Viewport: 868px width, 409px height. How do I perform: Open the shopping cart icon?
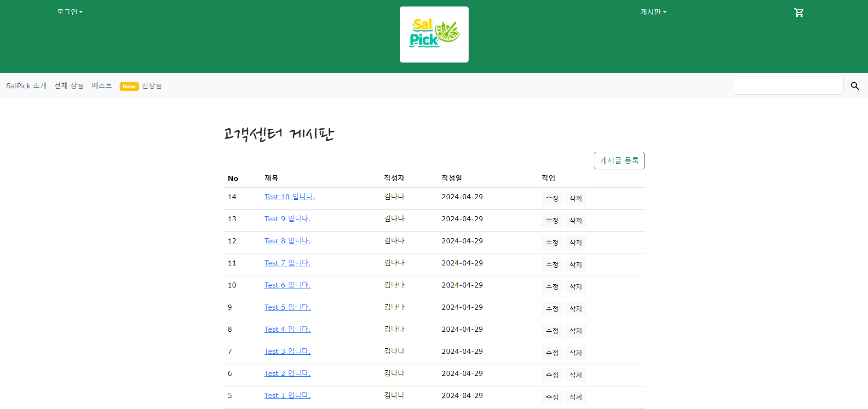click(799, 12)
